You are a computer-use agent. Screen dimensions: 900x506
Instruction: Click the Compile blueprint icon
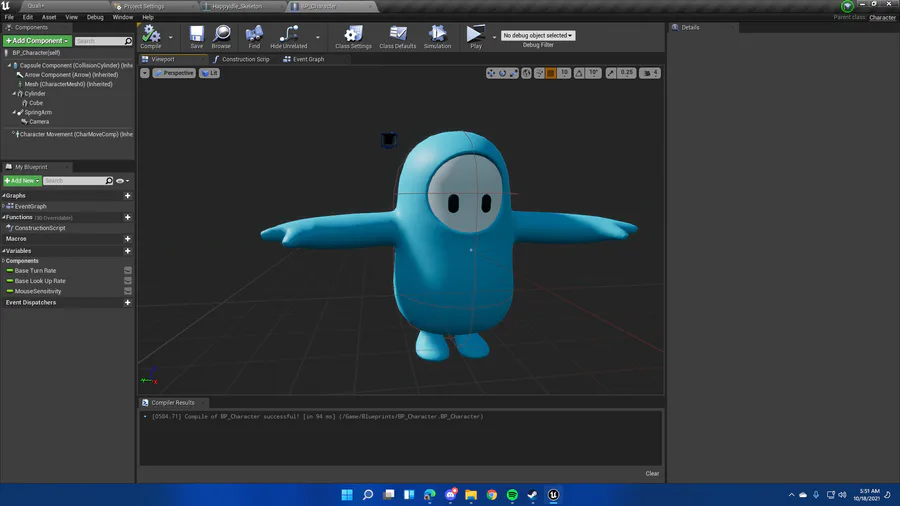151,35
